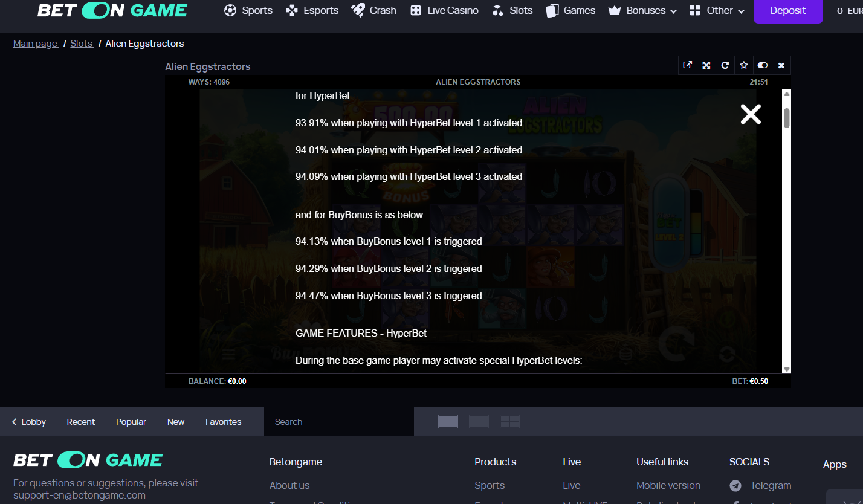Switch to the Favorites tab
The width and height of the screenshot is (863, 504).
(223, 422)
